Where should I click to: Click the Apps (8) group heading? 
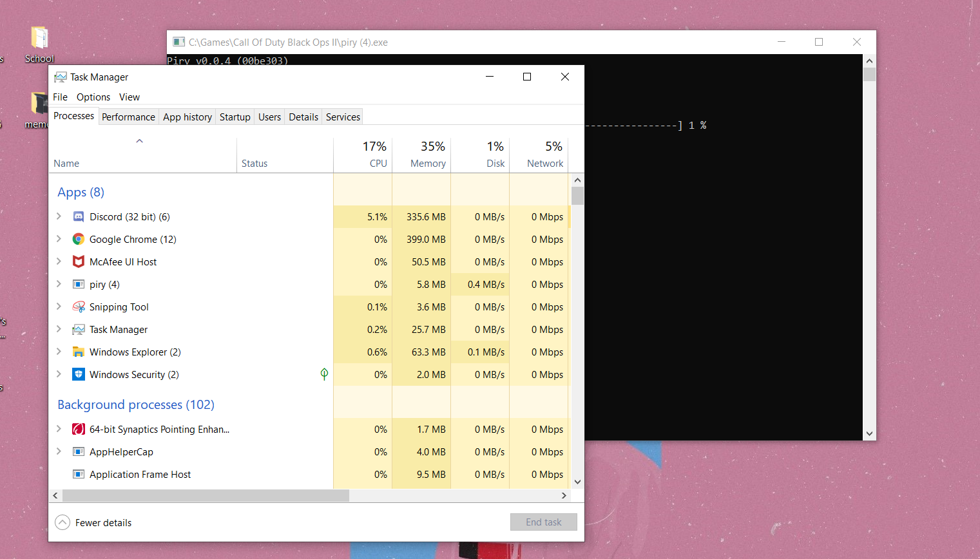(81, 193)
